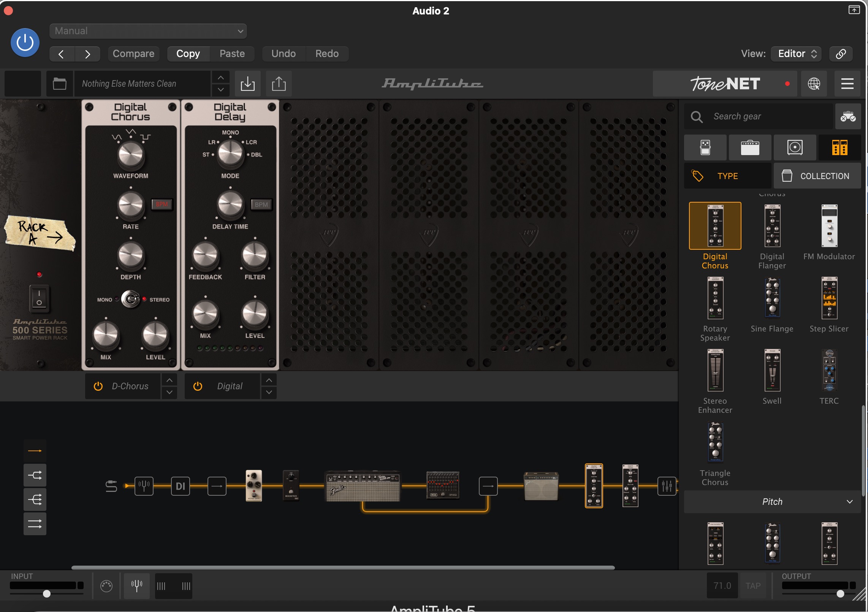This screenshot has height=612, width=868.
Task: Click the save preset download icon
Action: coord(248,83)
